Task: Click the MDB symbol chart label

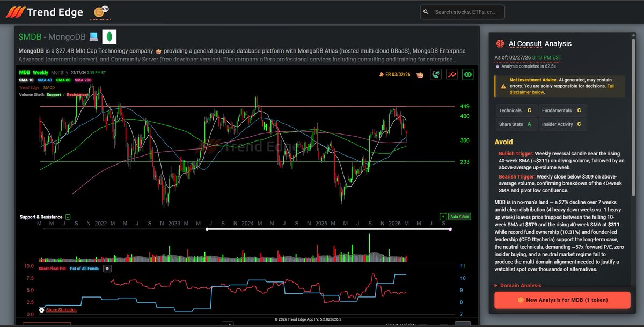Action: click(24, 72)
